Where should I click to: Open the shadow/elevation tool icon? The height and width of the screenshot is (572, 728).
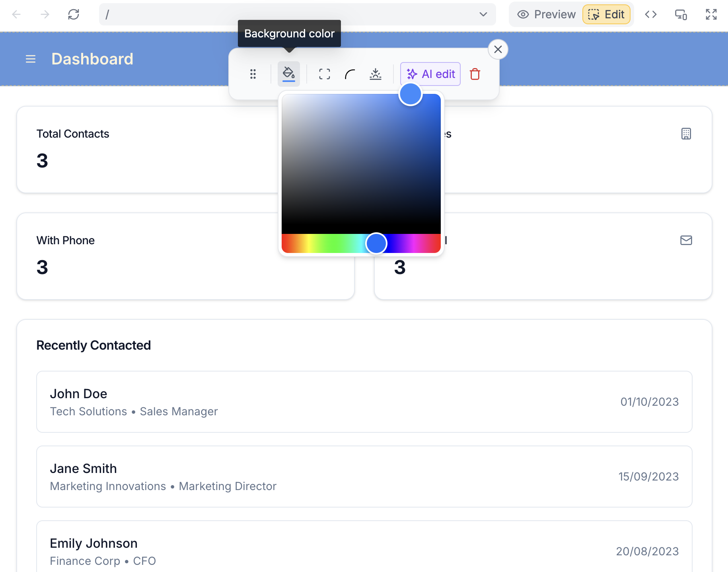point(376,74)
